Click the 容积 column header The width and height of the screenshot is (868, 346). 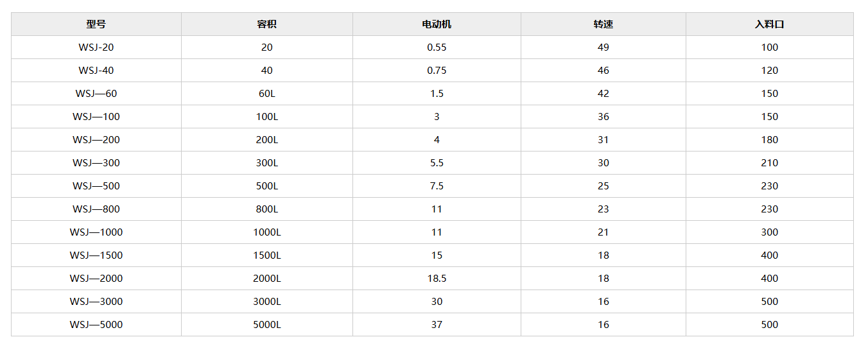point(266,24)
